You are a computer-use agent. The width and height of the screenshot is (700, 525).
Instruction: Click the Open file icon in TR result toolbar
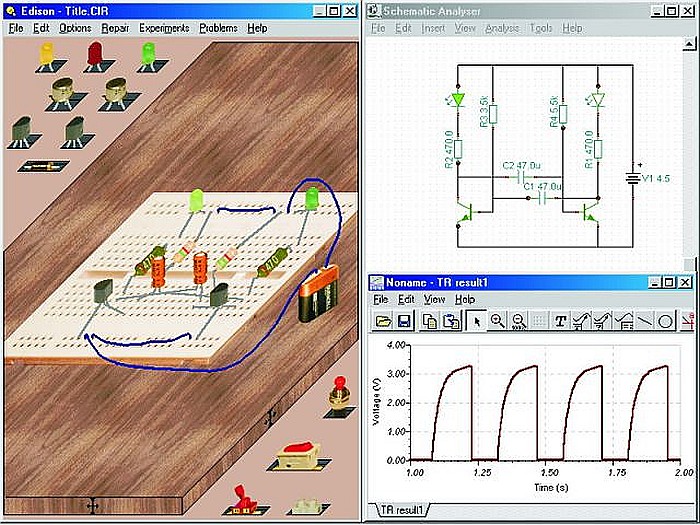pos(383,321)
